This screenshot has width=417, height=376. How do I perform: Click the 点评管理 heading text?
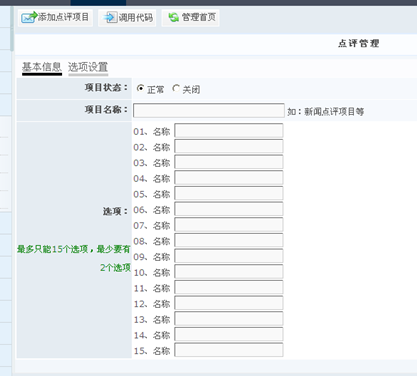(359, 43)
